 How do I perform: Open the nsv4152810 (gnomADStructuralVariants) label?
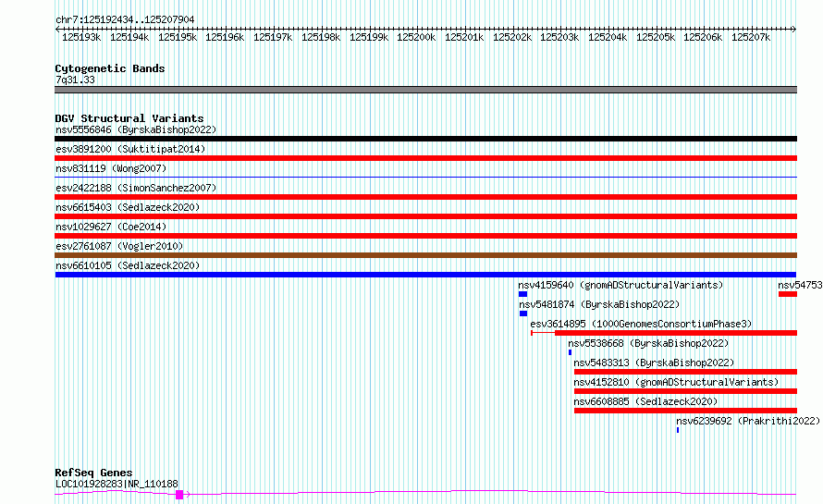click(676, 382)
